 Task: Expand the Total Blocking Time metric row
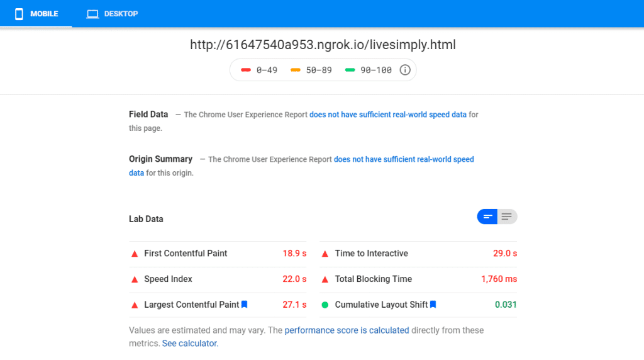point(418,279)
